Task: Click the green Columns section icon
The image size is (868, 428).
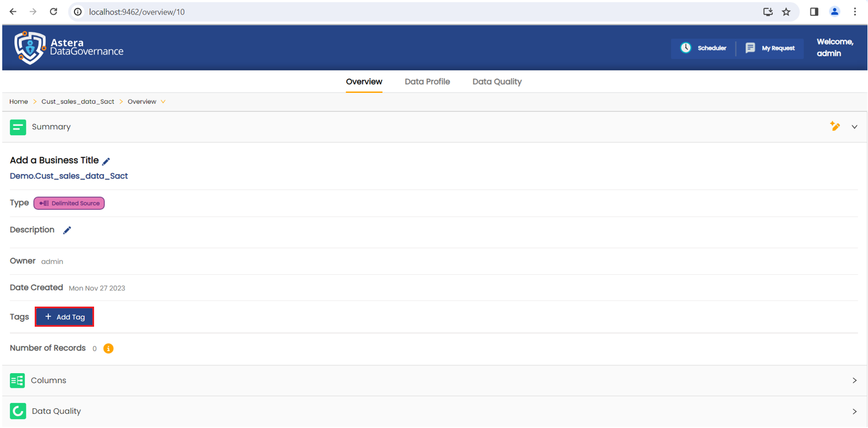Action: 17,380
